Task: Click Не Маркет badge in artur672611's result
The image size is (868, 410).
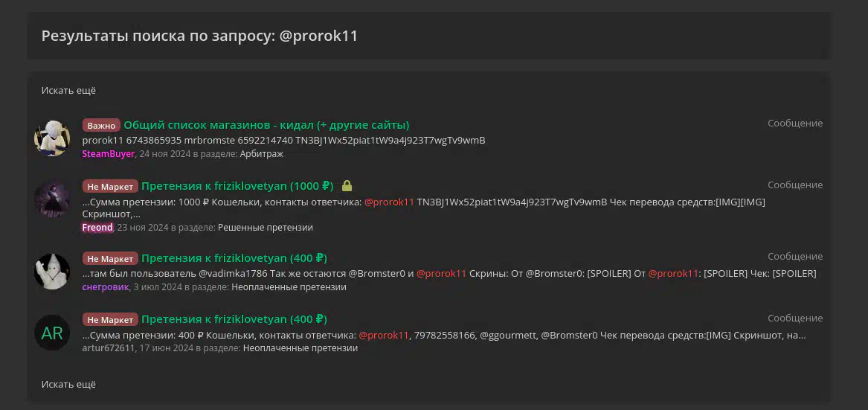Action: tap(110, 320)
